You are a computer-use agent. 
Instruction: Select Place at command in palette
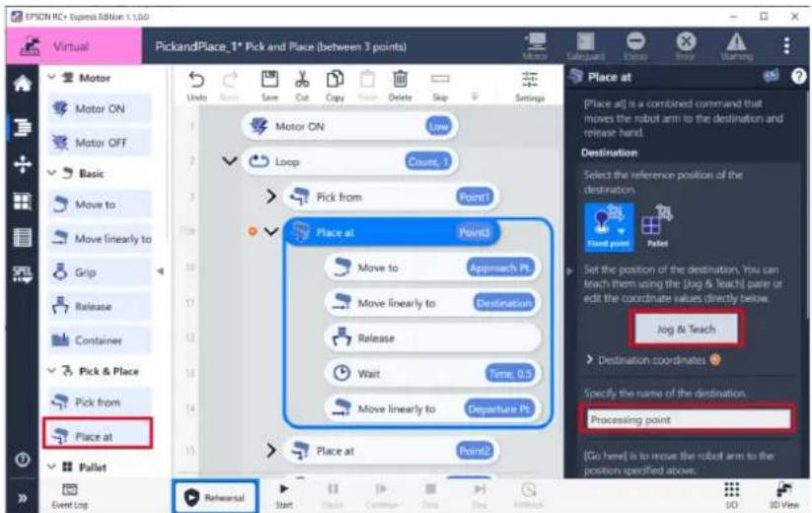pyautogui.click(x=99, y=436)
